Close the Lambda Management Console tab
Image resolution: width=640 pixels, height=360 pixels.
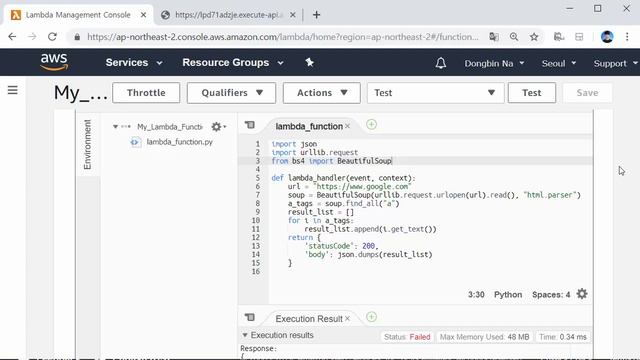pyautogui.click(x=143, y=15)
